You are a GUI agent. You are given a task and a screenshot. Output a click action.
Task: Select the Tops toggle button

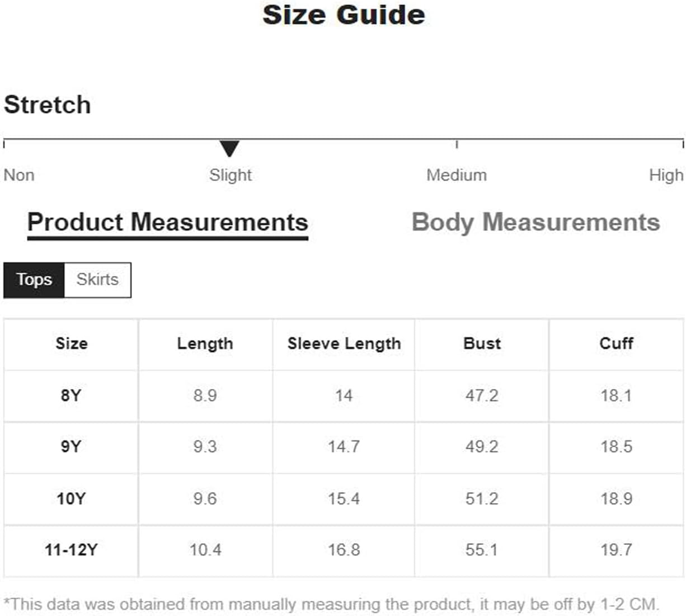(34, 280)
